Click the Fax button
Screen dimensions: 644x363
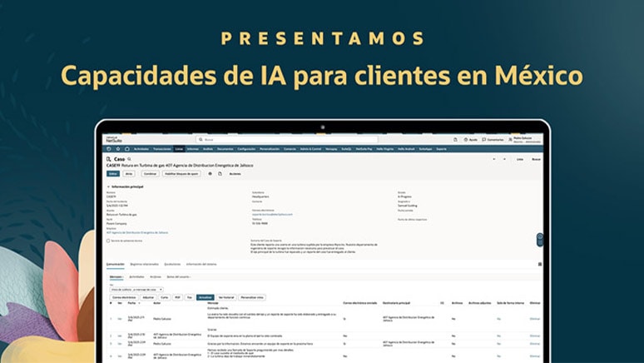[x=190, y=297]
